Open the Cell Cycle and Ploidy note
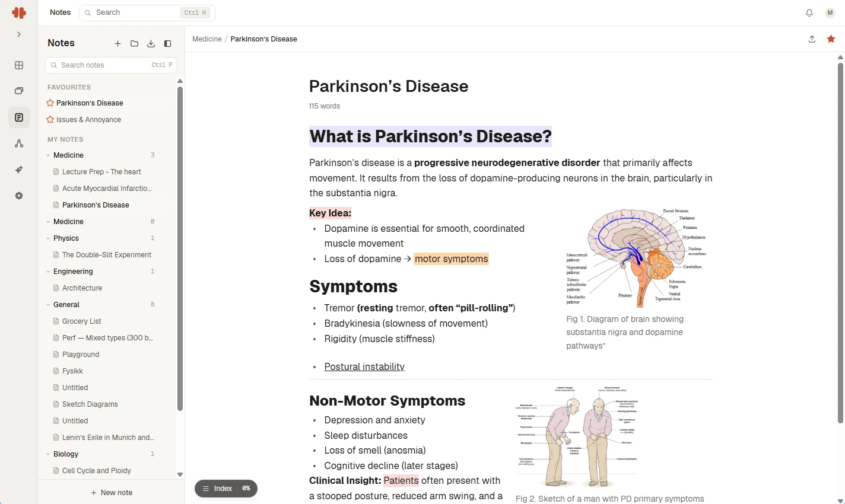 [97, 471]
